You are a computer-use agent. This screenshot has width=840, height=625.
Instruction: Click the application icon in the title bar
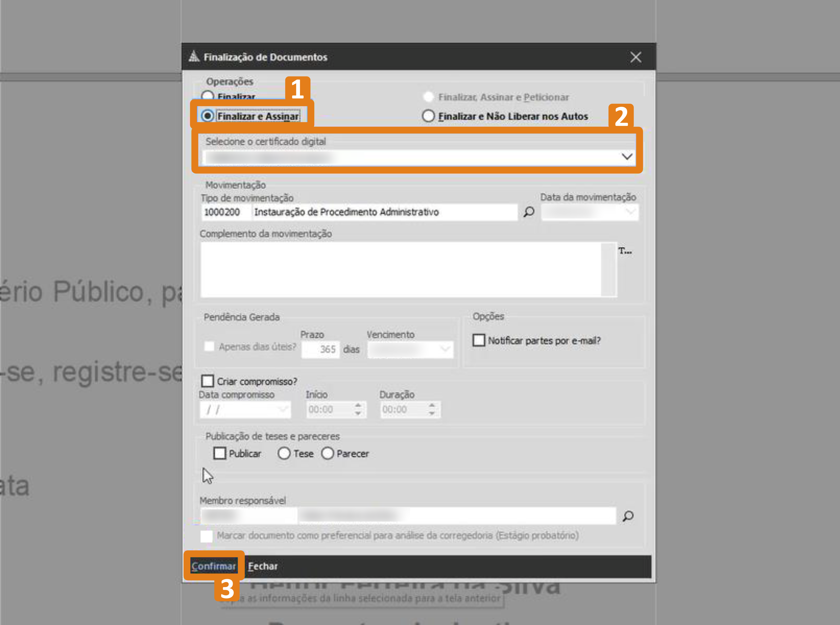[x=194, y=57]
